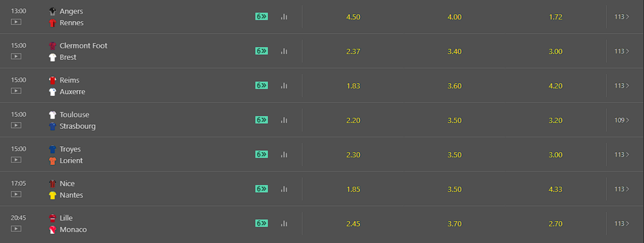Select Nantes away win odds 4.33

pyautogui.click(x=556, y=190)
